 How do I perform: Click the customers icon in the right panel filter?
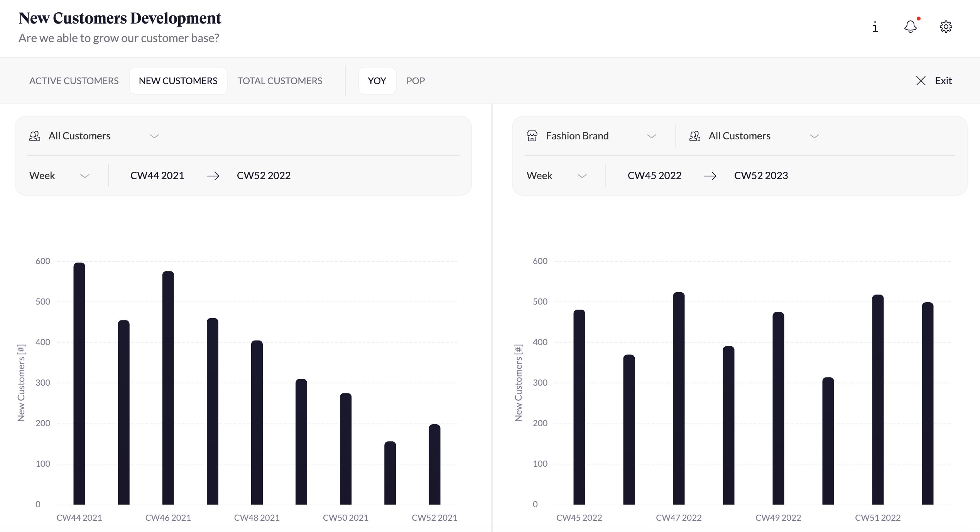click(x=694, y=136)
